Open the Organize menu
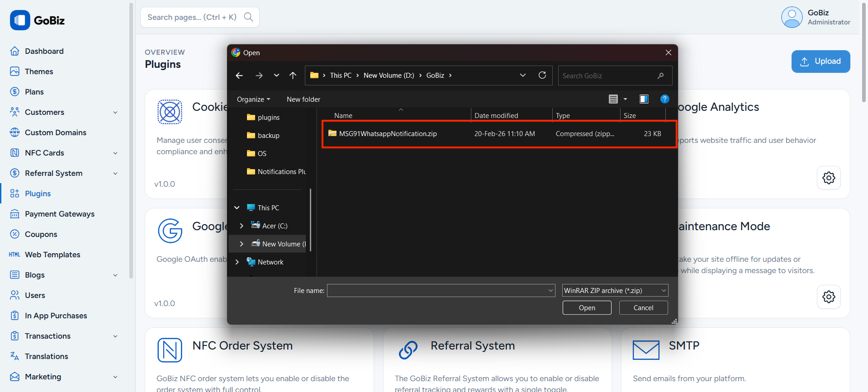Screen dimensions: 868x392 (x=253, y=99)
